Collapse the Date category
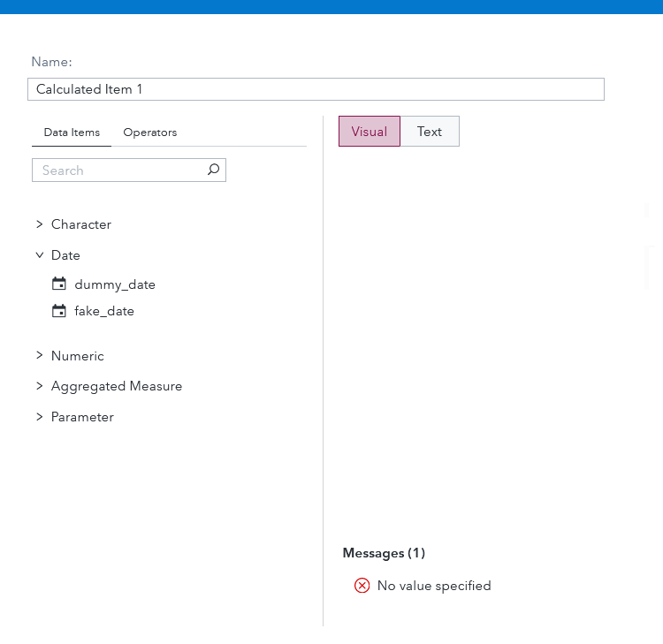 click(x=40, y=255)
